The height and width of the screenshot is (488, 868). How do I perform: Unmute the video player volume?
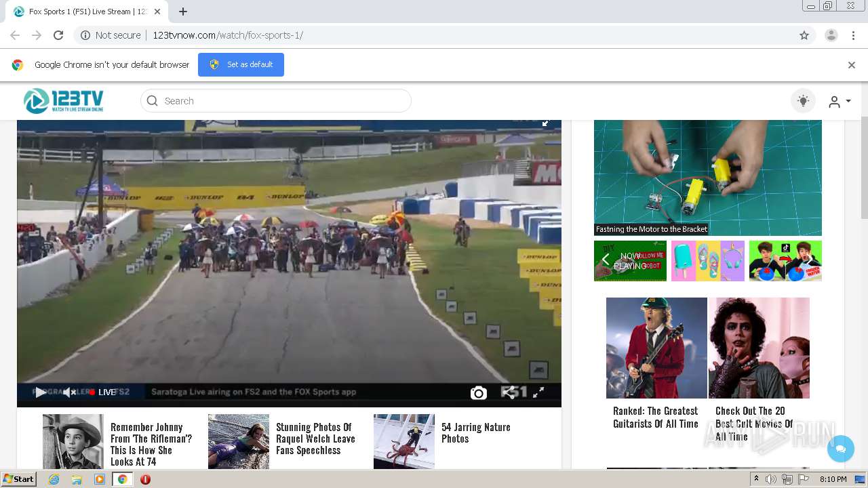(69, 392)
